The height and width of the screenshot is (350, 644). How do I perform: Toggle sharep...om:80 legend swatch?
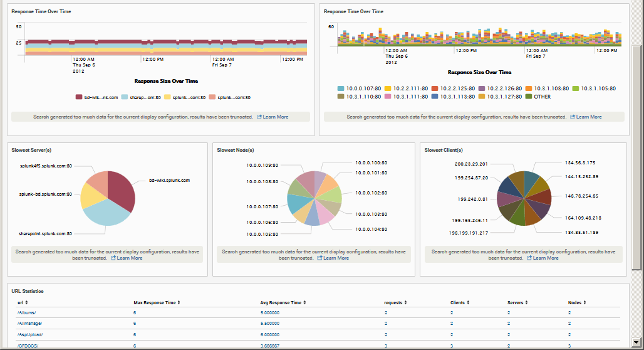[x=125, y=97]
